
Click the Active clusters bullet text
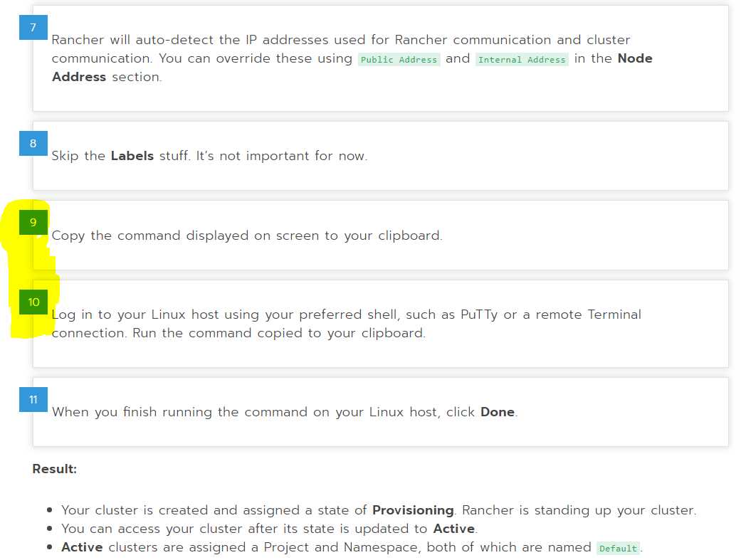tap(352, 547)
